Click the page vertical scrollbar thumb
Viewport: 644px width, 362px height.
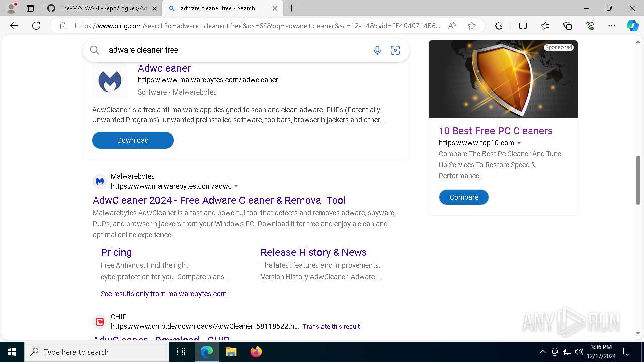click(x=638, y=180)
